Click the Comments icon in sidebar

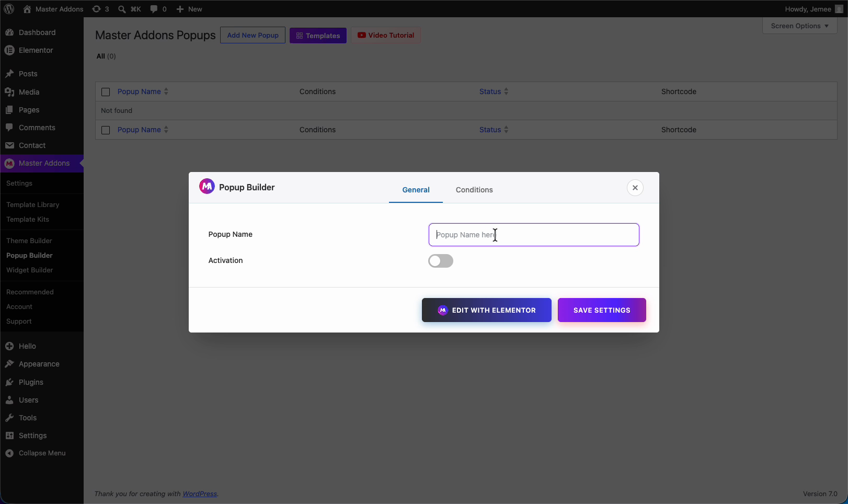pyautogui.click(x=9, y=128)
